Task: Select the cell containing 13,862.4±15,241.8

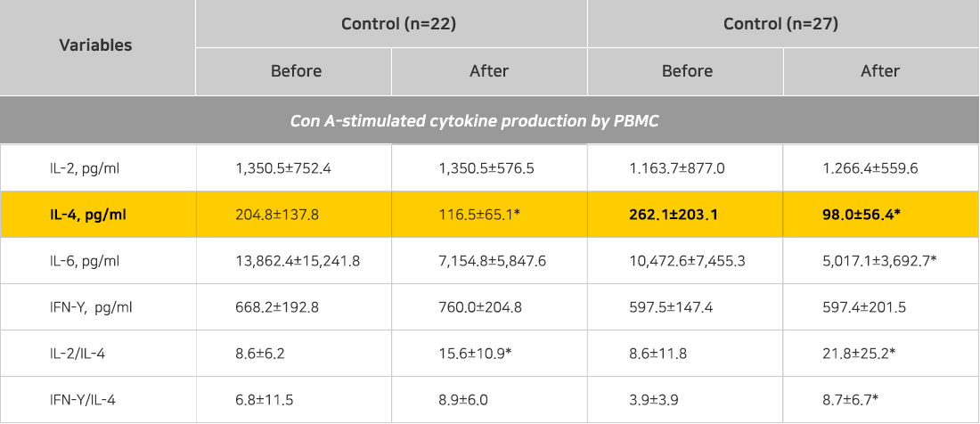Action: tap(298, 261)
